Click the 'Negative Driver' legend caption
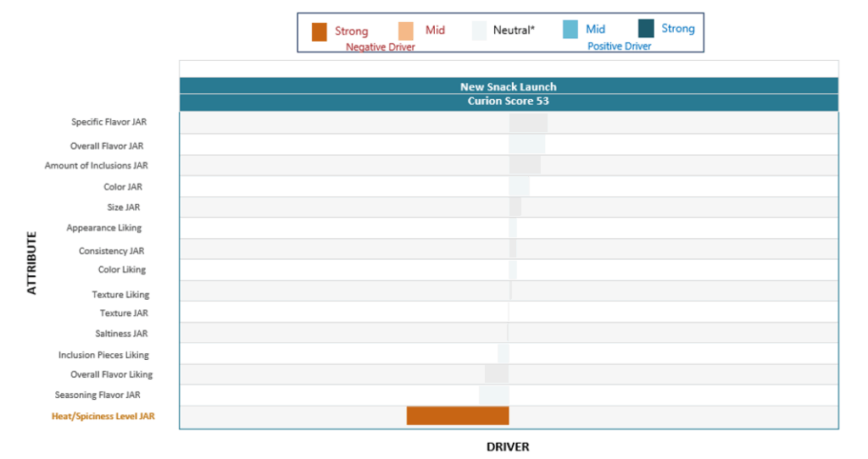This screenshot has width=868, height=459. (381, 47)
